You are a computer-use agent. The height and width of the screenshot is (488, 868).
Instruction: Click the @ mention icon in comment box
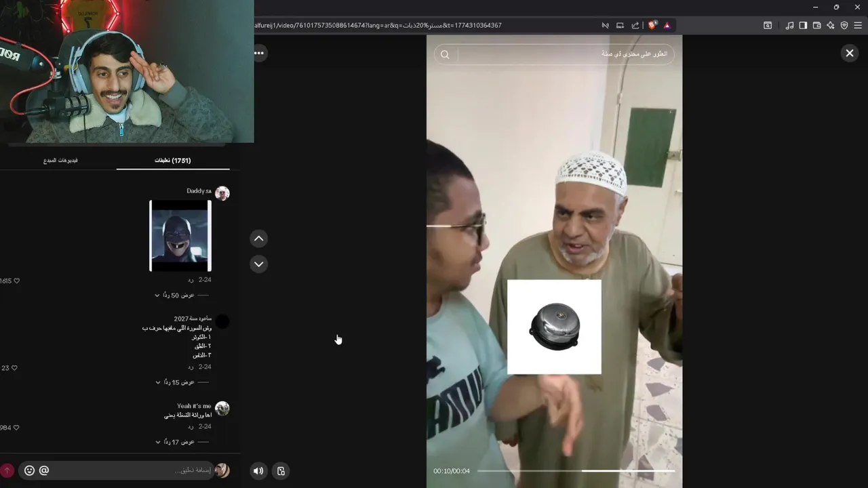tap(44, 470)
